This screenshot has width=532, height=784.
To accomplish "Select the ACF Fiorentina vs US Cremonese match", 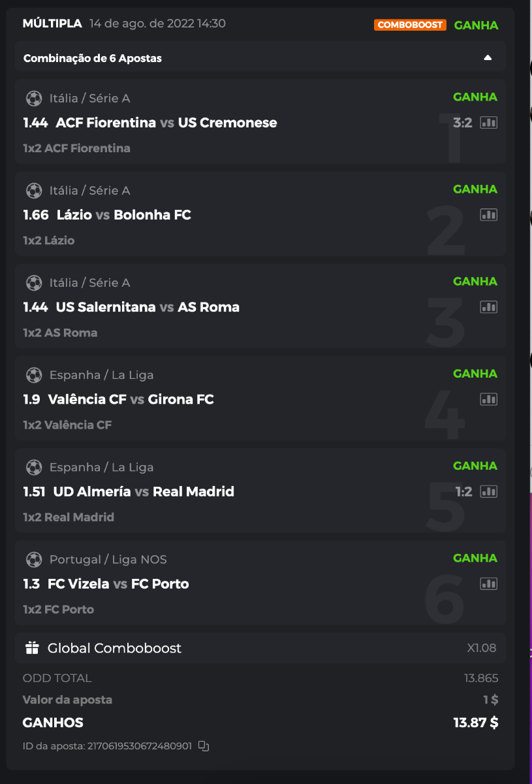I will [x=166, y=123].
